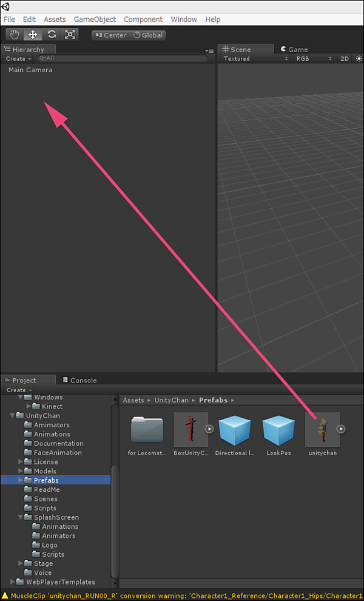This screenshot has width=364, height=601.
Task: Switch to the Scene tab
Action: click(x=246, y=49)
